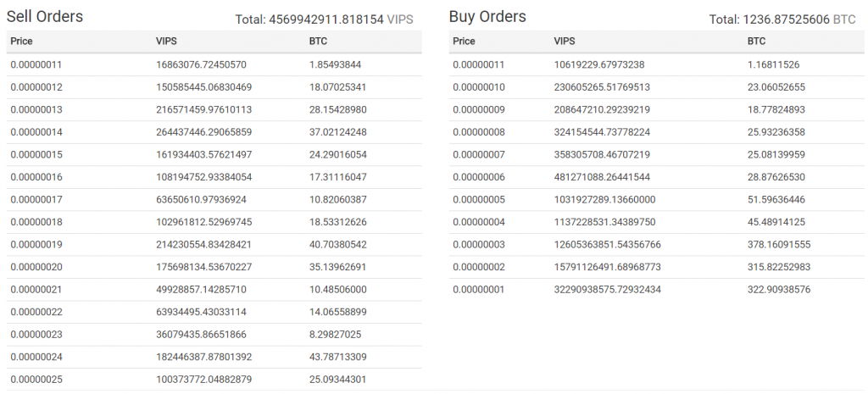Click sell amount 100373772.04882879 VIPS
868x394 pixels.
pos(203,380)
